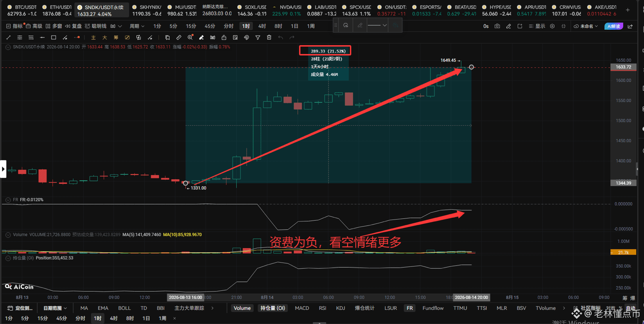Select the trend line drawing tool
Screen dimensions: 644x324
9,38
